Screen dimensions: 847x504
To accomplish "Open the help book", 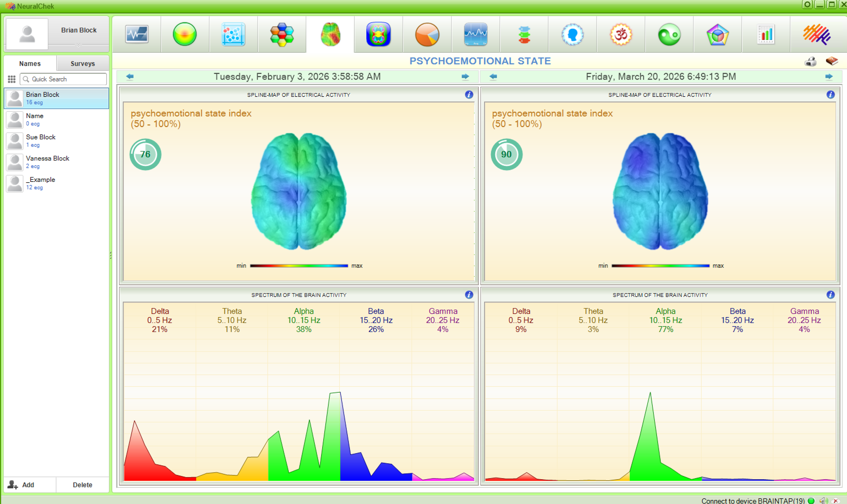I will 833,61.
